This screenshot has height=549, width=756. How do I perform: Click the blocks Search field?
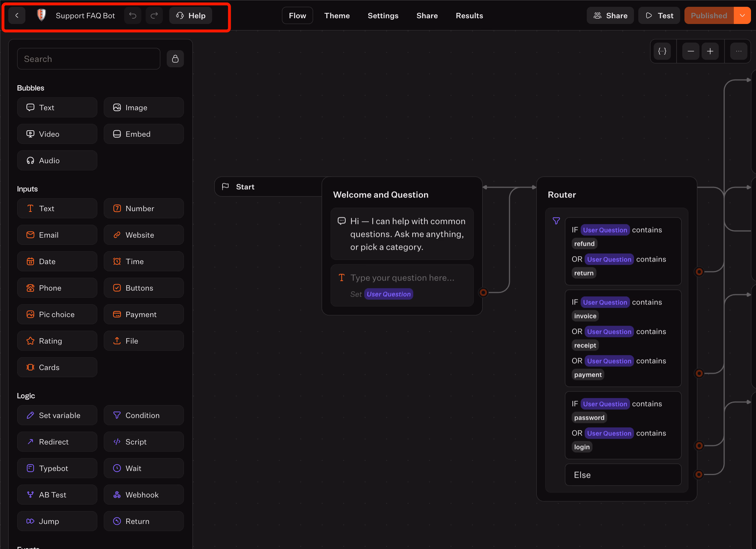88,59
